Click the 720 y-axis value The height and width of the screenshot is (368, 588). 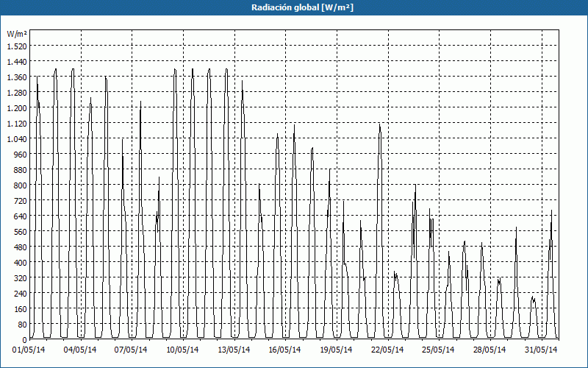click(21, 200)
